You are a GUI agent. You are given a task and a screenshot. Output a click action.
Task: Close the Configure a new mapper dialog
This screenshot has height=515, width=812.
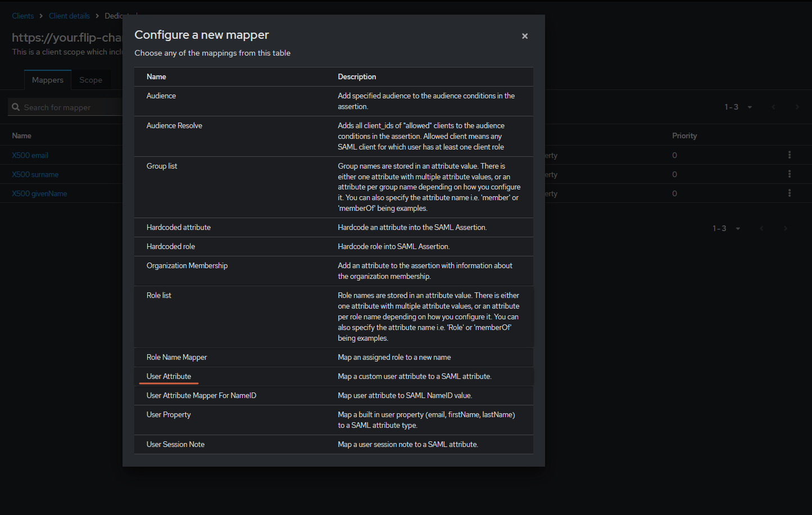coord(525,36)
